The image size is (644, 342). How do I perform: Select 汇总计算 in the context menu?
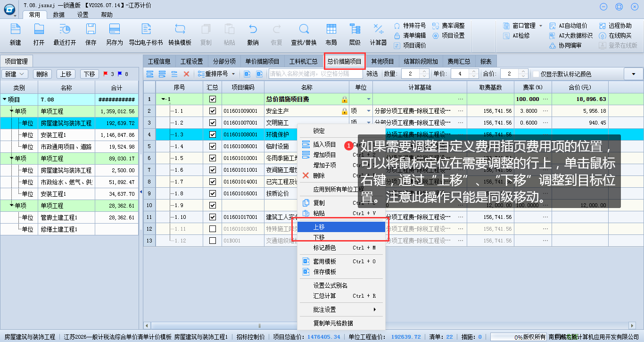[x=341, y=296]
